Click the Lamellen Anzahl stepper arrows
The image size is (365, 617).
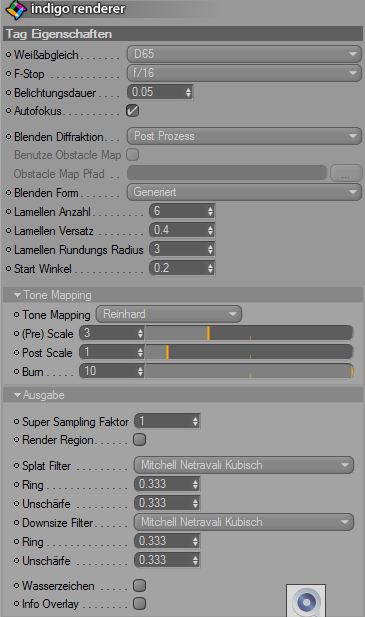210,211
